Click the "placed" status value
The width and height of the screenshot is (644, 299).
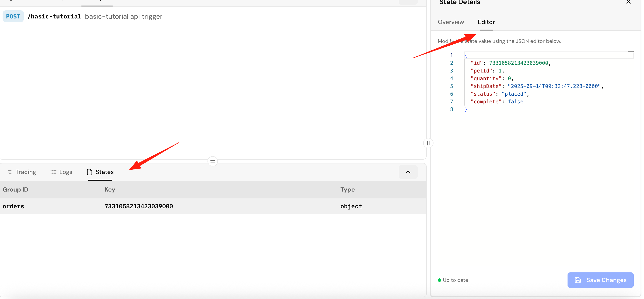pyautogui.click(x=514, y=94)
